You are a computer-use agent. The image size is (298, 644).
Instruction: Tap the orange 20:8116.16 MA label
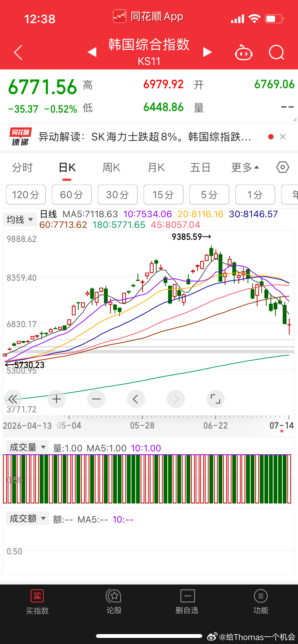[x=200, y=214]
